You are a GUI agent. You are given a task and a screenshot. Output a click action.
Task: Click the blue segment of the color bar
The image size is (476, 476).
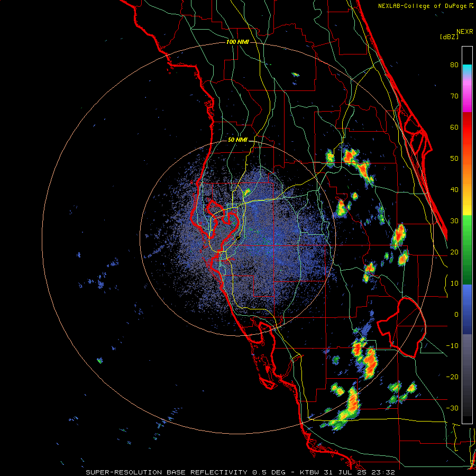coord(467,309)
